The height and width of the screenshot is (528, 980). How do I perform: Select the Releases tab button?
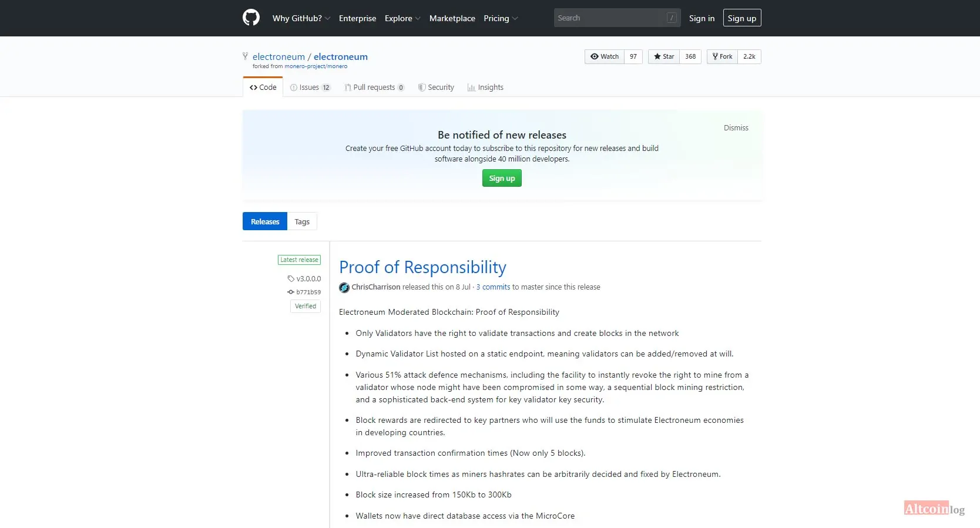265,221
